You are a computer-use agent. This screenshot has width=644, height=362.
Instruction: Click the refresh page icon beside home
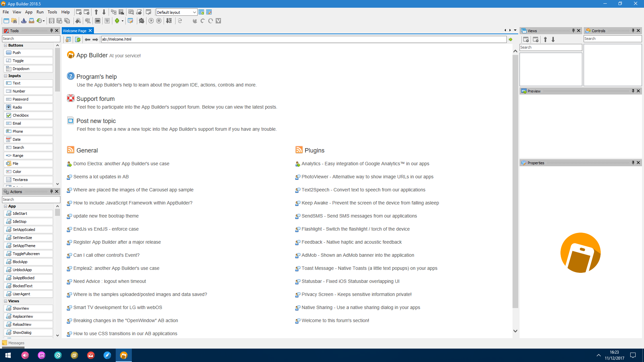[x=78, y=40]
